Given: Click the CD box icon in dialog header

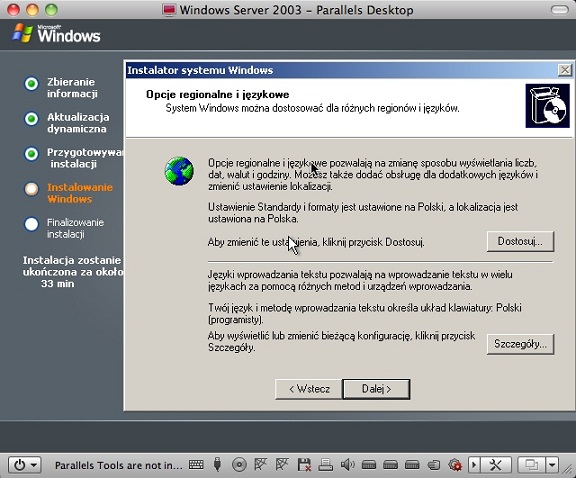Looking at the screenshot, I should point(547,106).
